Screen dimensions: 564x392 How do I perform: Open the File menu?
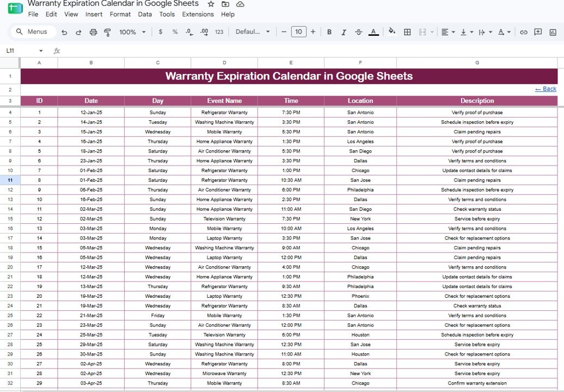click(x=33, y=14)
